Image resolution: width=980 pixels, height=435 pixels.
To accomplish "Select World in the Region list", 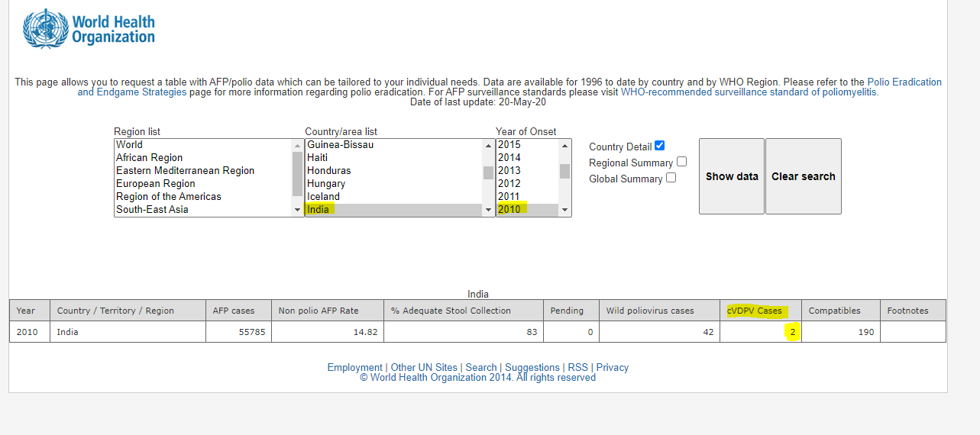I will point(203,145).
